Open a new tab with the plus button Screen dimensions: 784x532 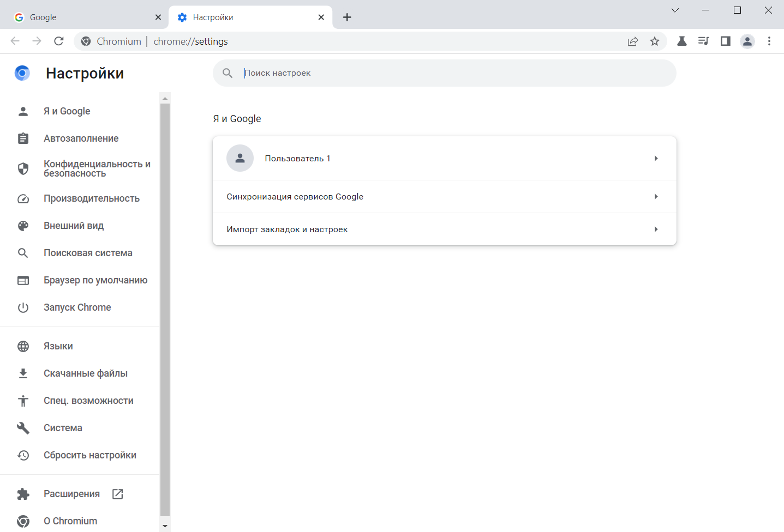[347, 17]
